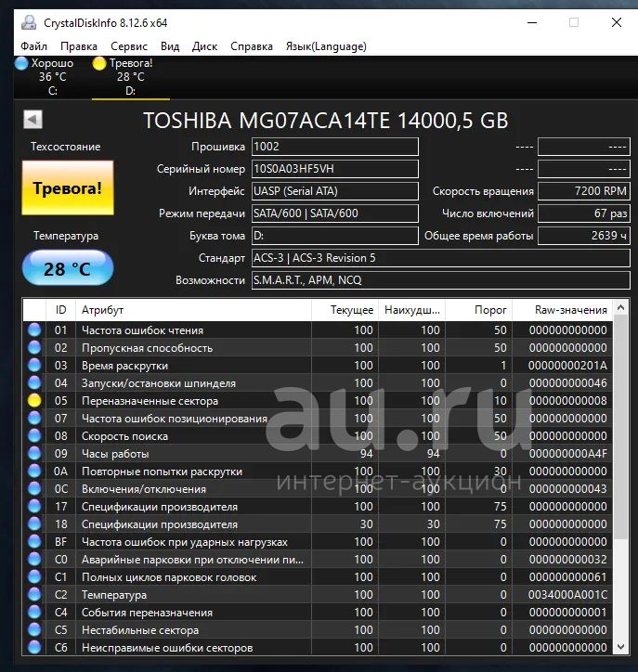Click the ID column header

pos(60,310)
